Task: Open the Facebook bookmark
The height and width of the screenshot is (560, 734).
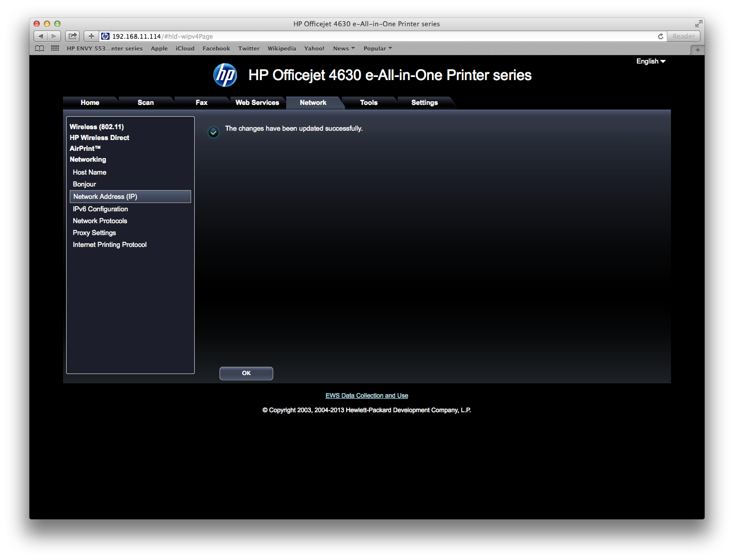Action: [x=216, y=49]
